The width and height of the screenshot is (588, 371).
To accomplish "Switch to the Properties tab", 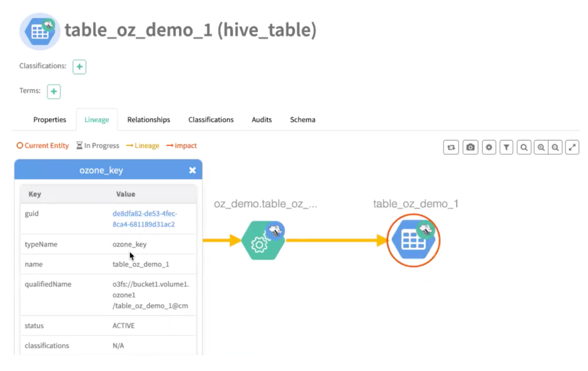I will [x=50, y=120].
